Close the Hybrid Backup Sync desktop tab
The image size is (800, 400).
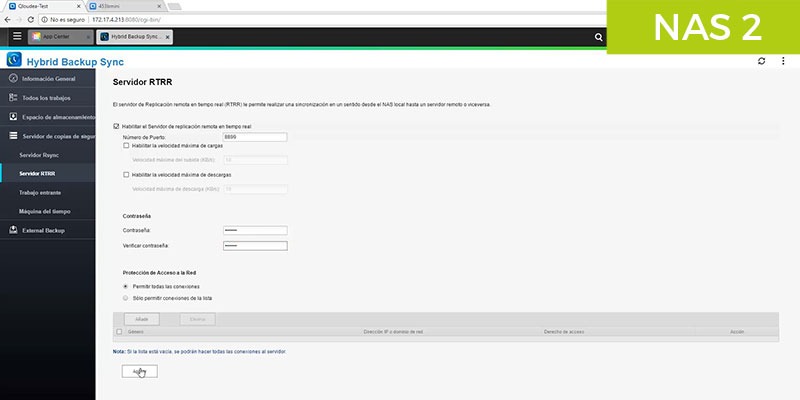coord(167,37)
